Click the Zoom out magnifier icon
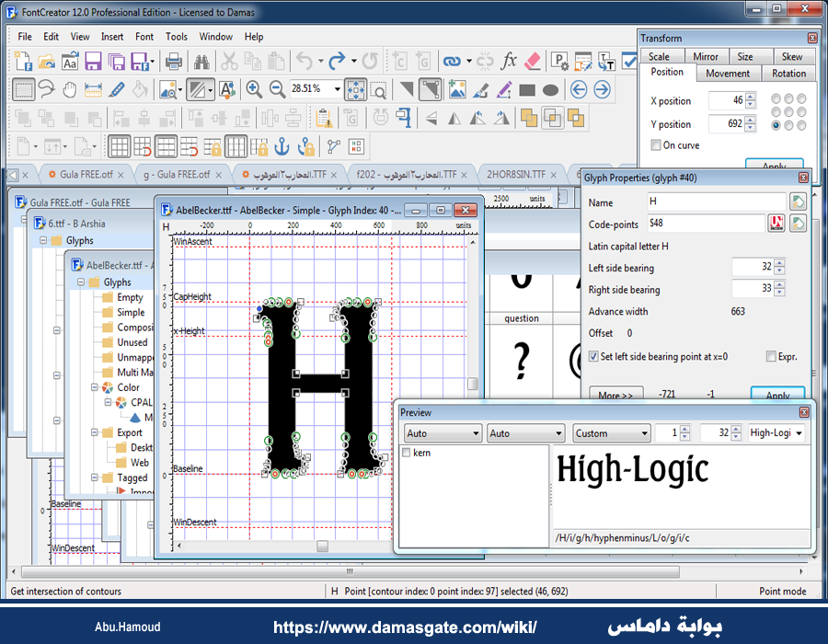The width and height of the screenshot is (828, 644). point(277,90)
